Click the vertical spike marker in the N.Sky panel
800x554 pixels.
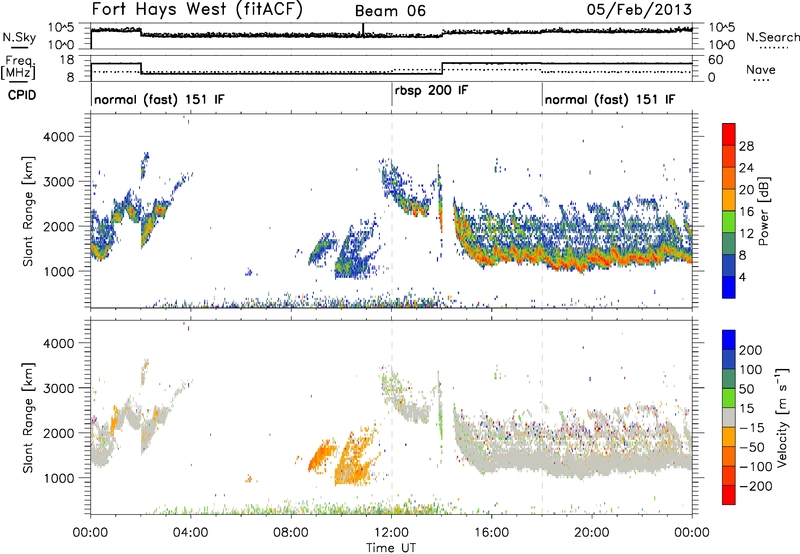point(363,30)
